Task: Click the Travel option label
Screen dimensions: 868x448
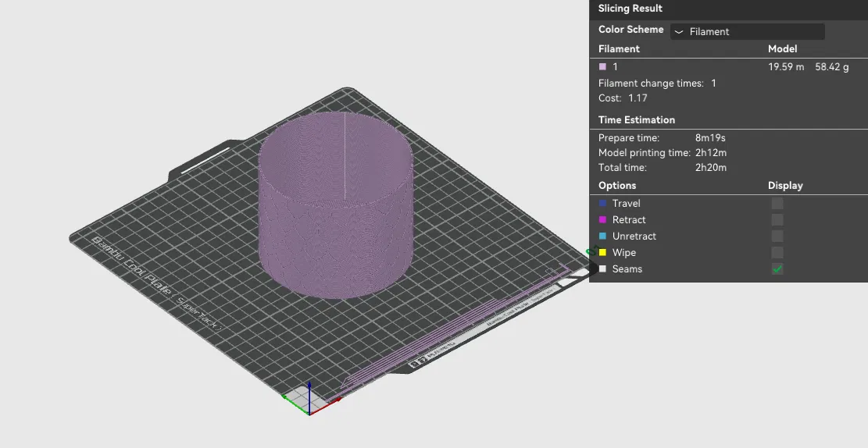Action: [626, 204]
